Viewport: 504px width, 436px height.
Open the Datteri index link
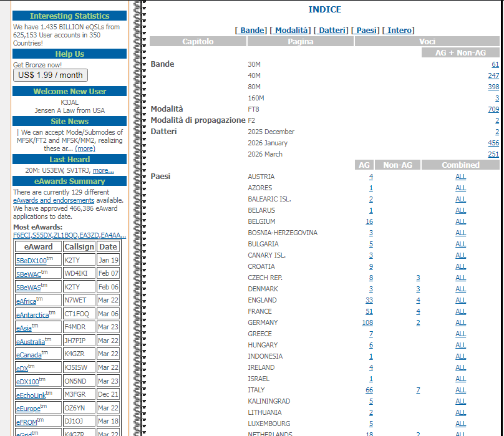331,30
